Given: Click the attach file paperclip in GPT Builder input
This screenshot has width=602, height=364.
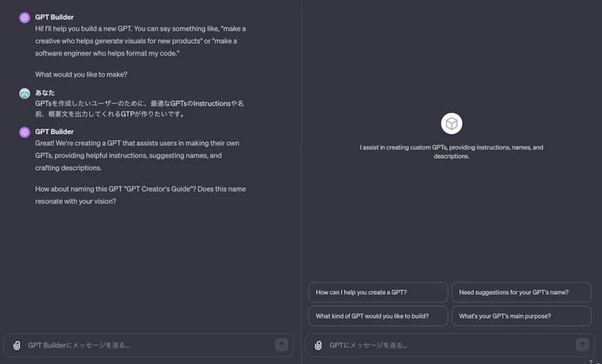Looking at the screenshot, I should pyautogui.click(x=17, y=345).
